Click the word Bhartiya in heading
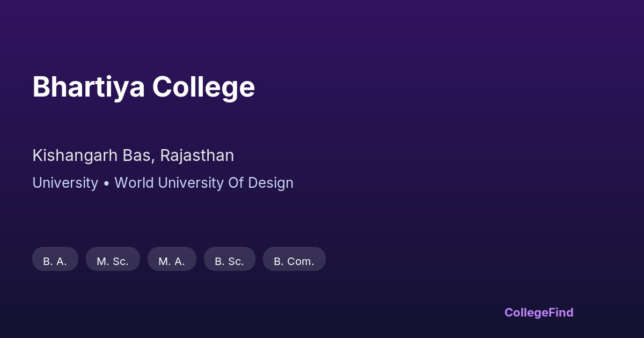Viewport: 644px width, 338px height. point(89,87)
